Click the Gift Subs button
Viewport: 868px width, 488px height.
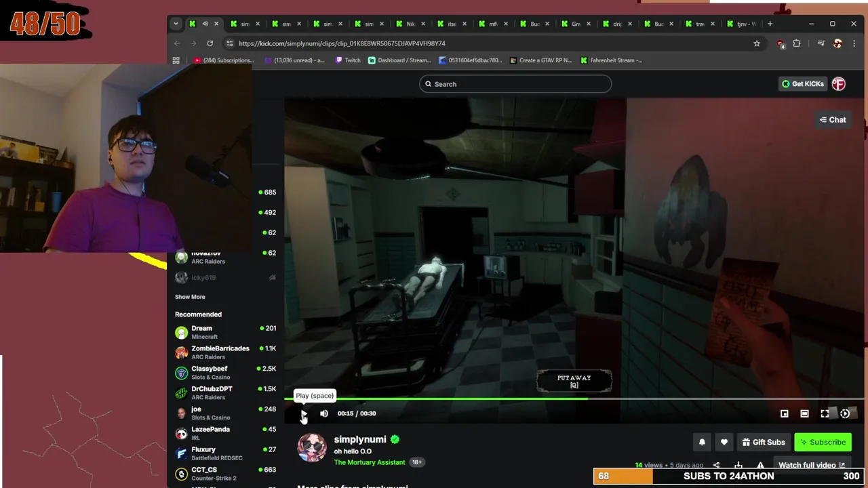click(764, 442)
